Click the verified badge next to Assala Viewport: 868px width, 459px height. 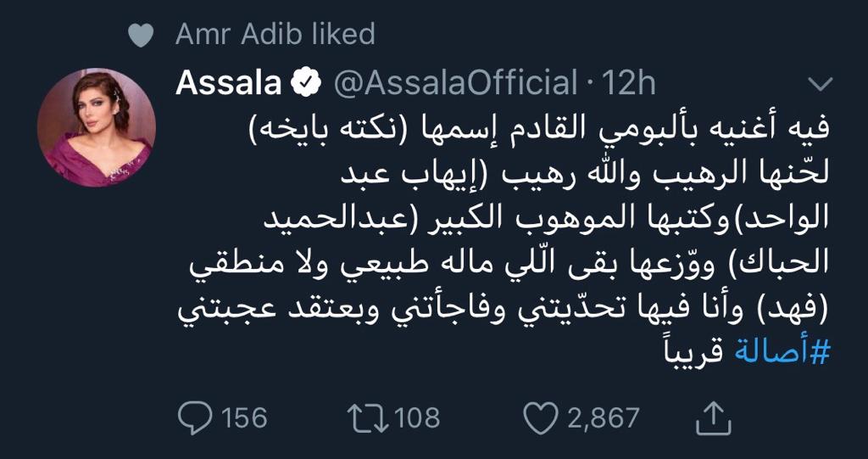307,84
